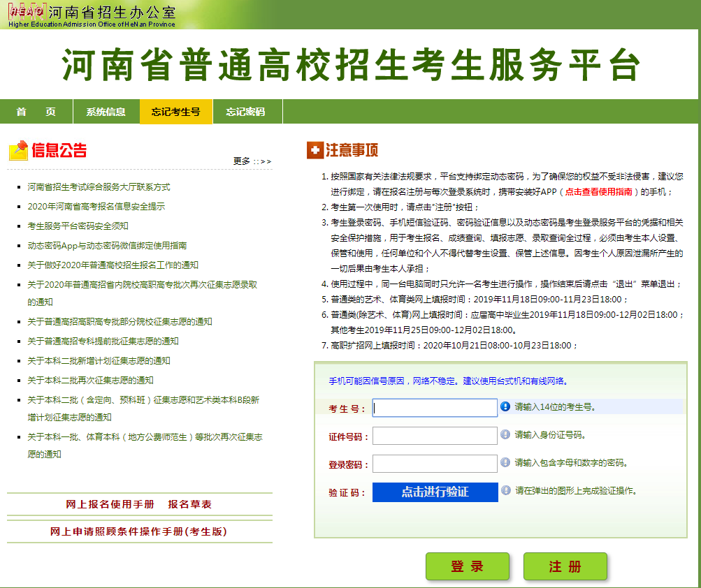The width and height of the screenshot is (701, 588).
Task: Click the yellow folder icon of 信息公告
Action: pos(19,149)
